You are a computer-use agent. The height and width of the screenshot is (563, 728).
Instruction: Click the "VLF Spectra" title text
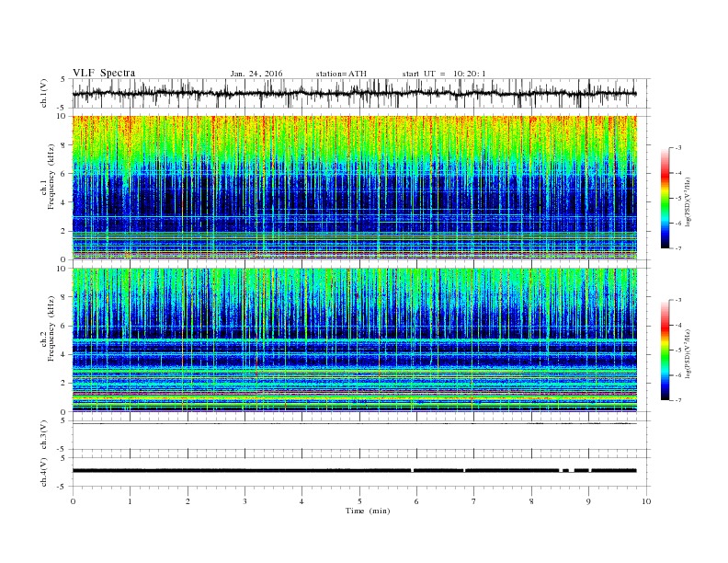click(104, 73)
